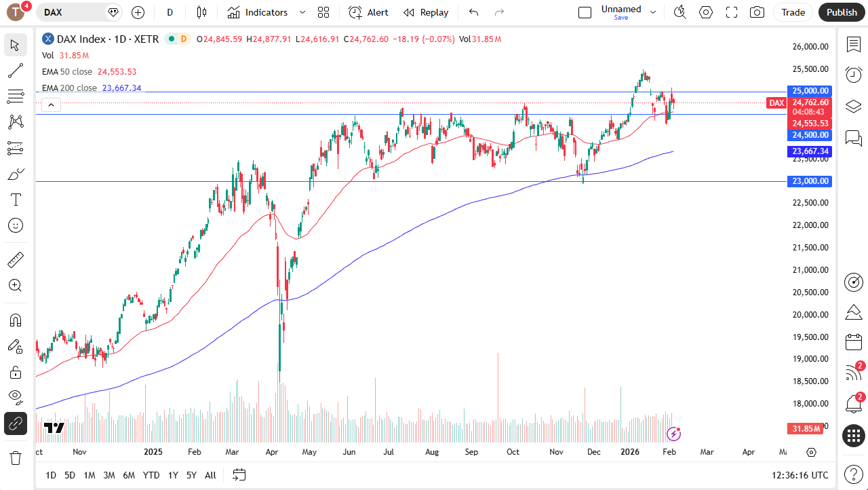The width and height of the screenshot is (868, 490).
Task: Click the DAX symbol search field
Action: (79, 12)
